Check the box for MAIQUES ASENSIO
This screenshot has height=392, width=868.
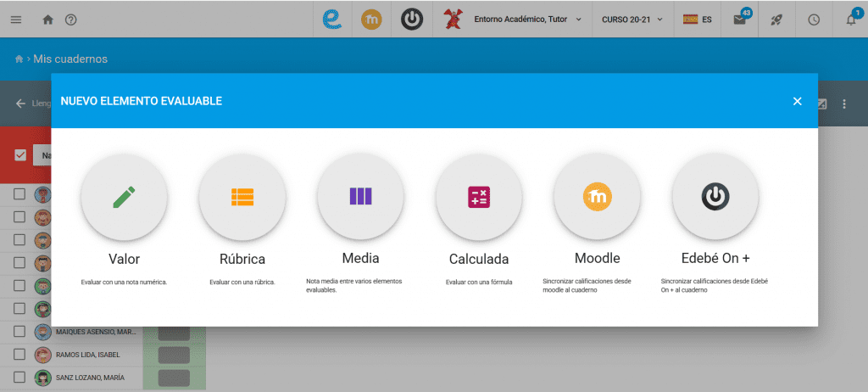pos(19,332)
